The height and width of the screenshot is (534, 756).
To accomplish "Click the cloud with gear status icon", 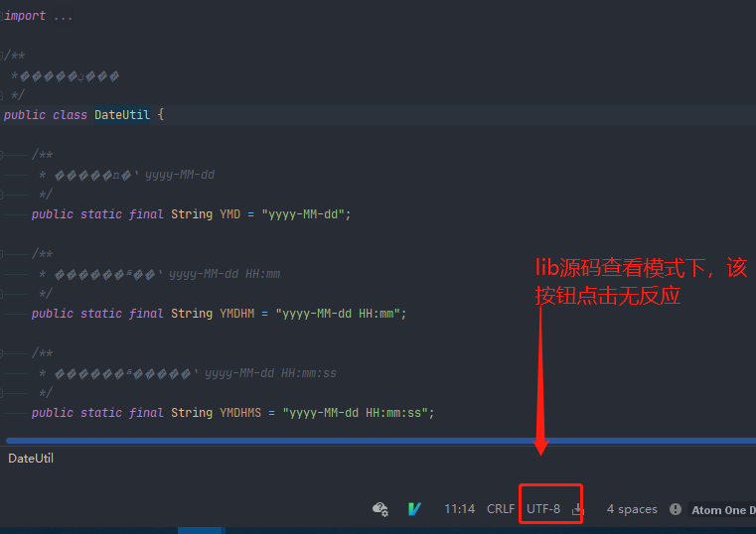I will click(x=380, y=509).
